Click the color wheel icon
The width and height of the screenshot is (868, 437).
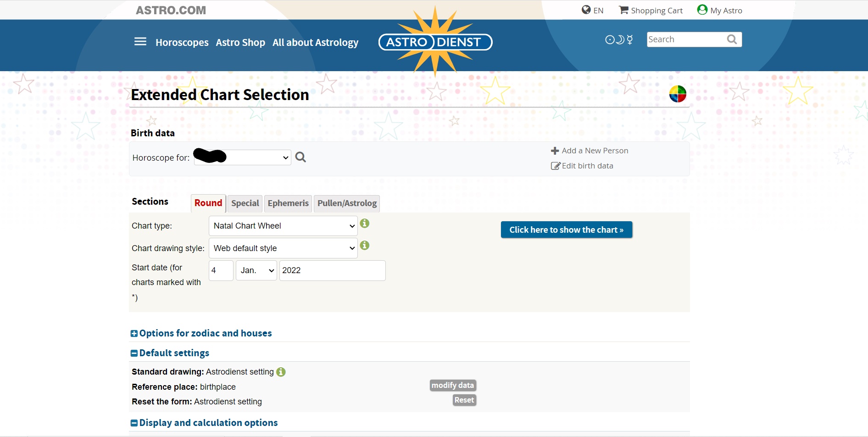point(678,94)
